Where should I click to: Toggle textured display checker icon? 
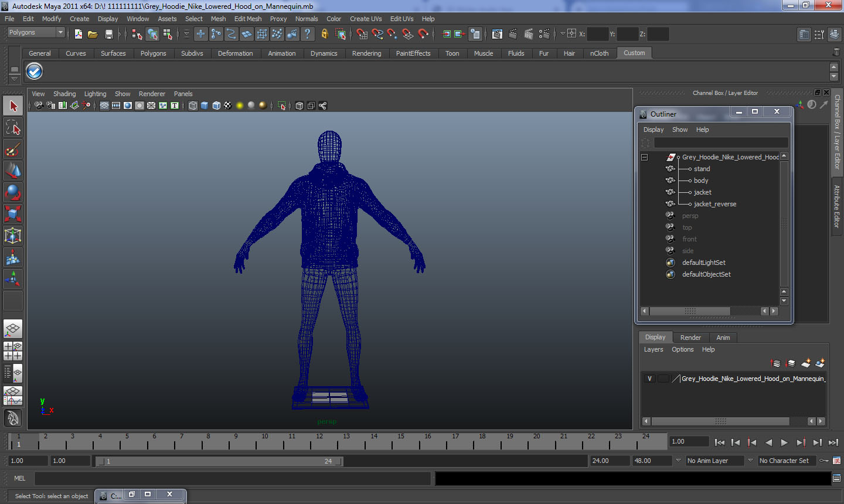click(228, 105)
